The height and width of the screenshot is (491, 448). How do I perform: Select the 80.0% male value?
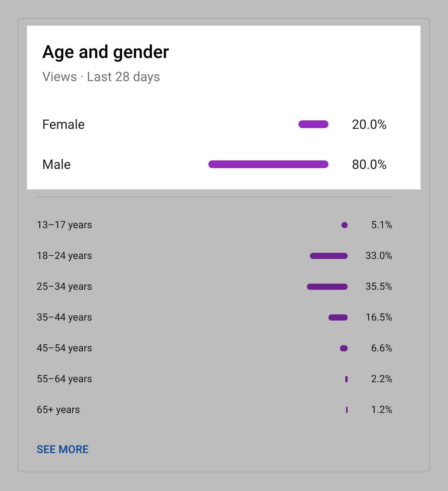point(369,165)
